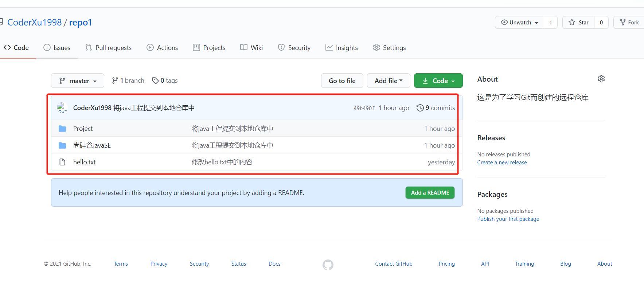The image size is (644, 289).
Task: Open the repo1 repository link
Action: [x=80, y=22]
